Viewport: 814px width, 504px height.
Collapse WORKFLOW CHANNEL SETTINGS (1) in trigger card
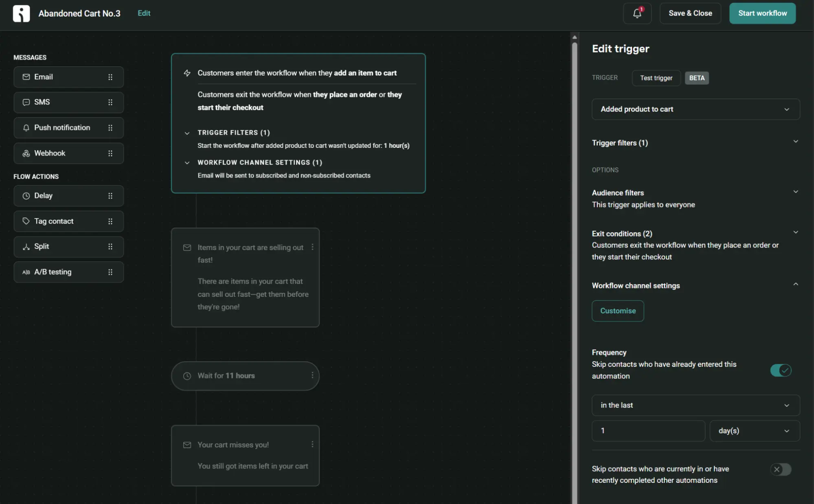click(x=187, y=163)
